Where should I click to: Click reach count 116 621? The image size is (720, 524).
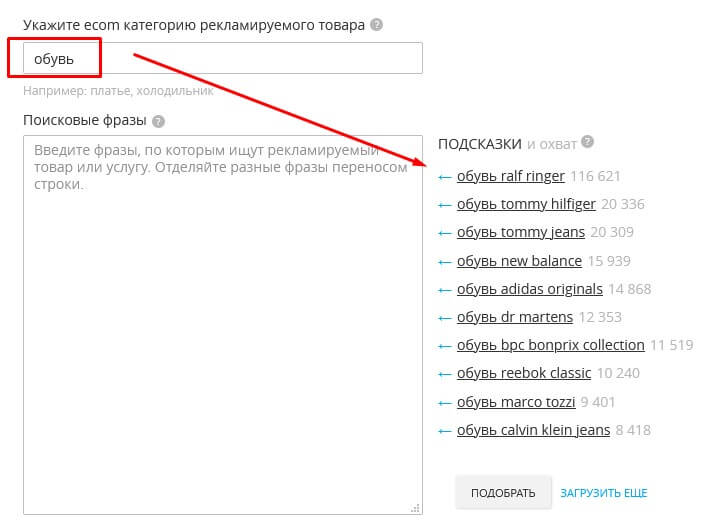(595, 176)
